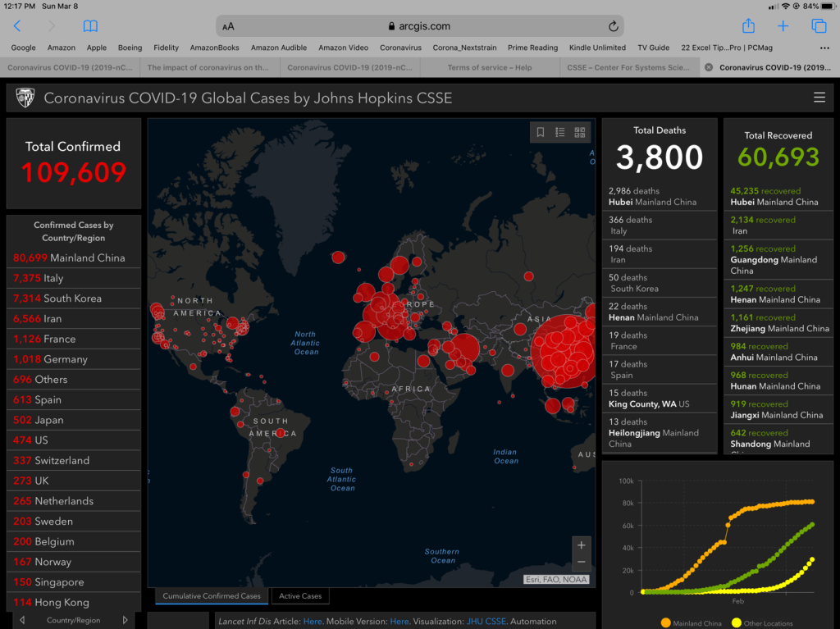
Task: Zoom out on the map
Action: (582, 563)
